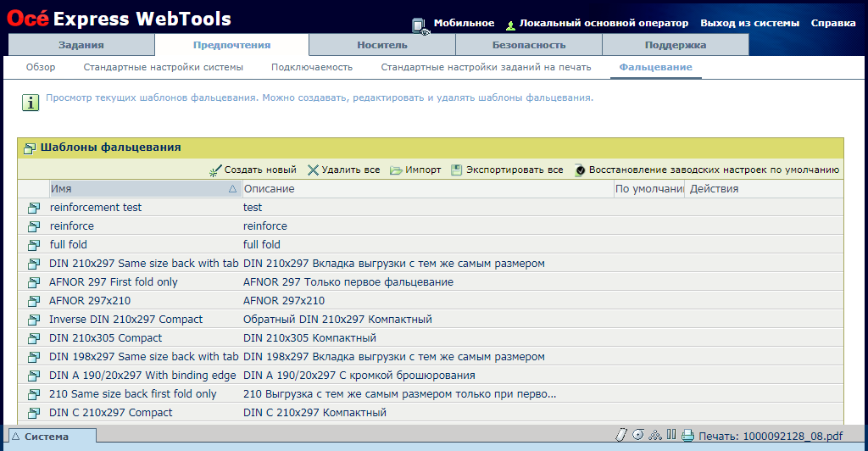Select Inverse DIN 210x297 Compact name
Viewport: 868px width, 451px height.
coord(125,320)
